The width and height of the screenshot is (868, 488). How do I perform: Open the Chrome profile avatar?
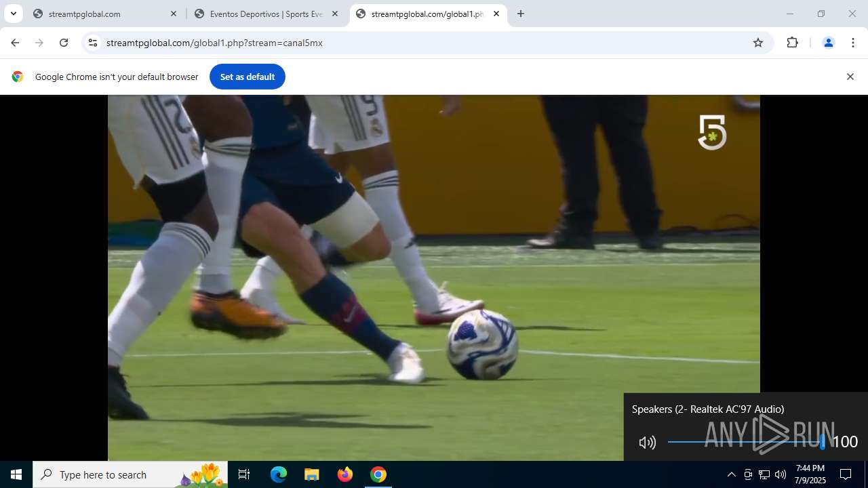point(828,43)
